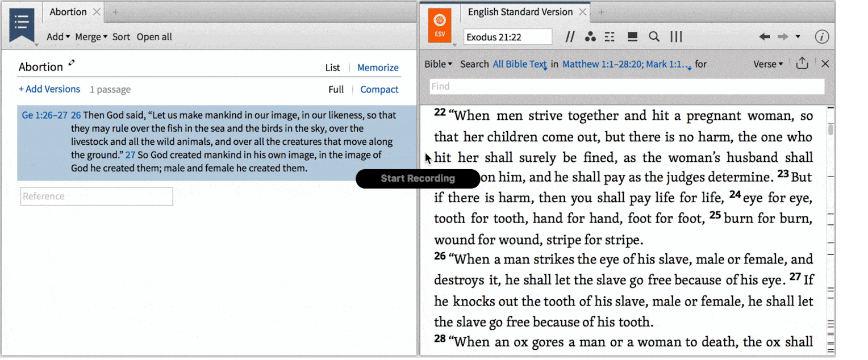Go forward using the right arrow
The width and height of the screenshot is (868, 360).
783,37
